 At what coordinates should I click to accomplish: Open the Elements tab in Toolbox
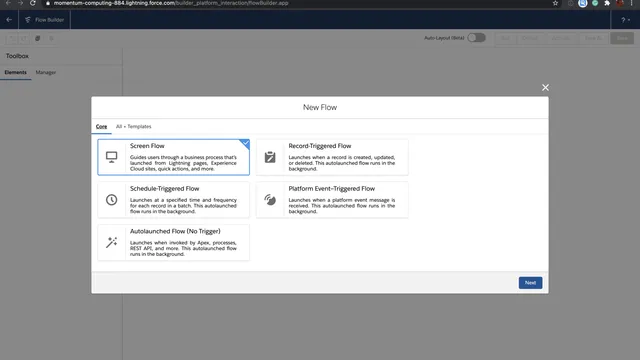point(16,72)
